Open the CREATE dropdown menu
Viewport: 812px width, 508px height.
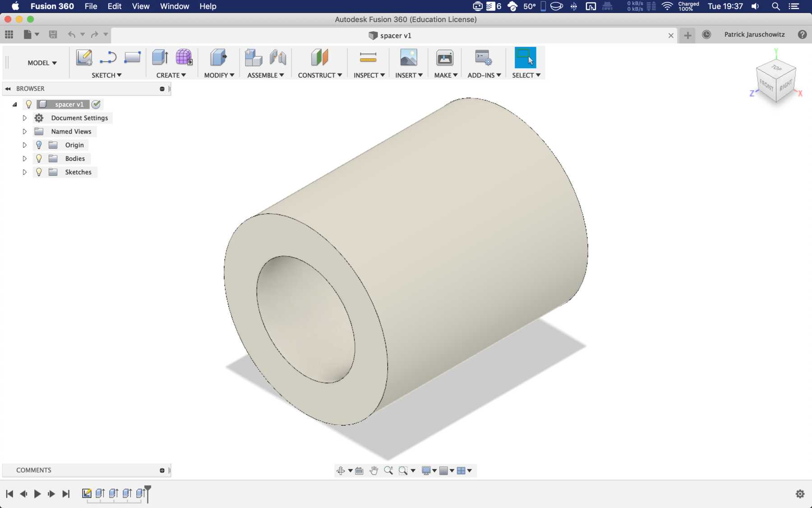point(171,75)
